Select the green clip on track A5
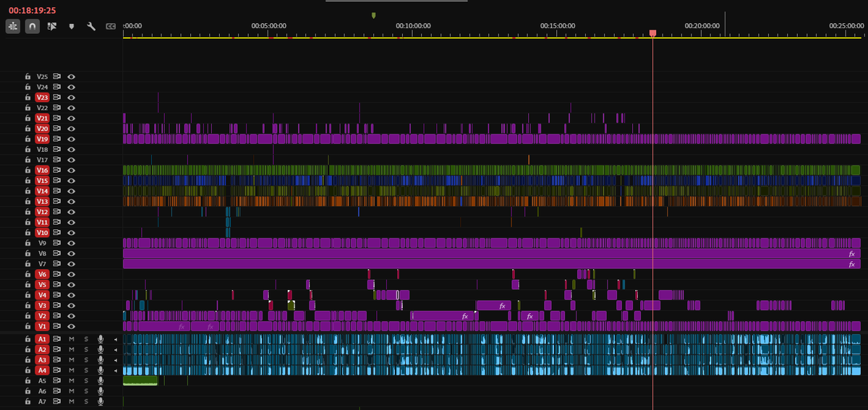The image size is (868, 410). [x=140, y=380]
